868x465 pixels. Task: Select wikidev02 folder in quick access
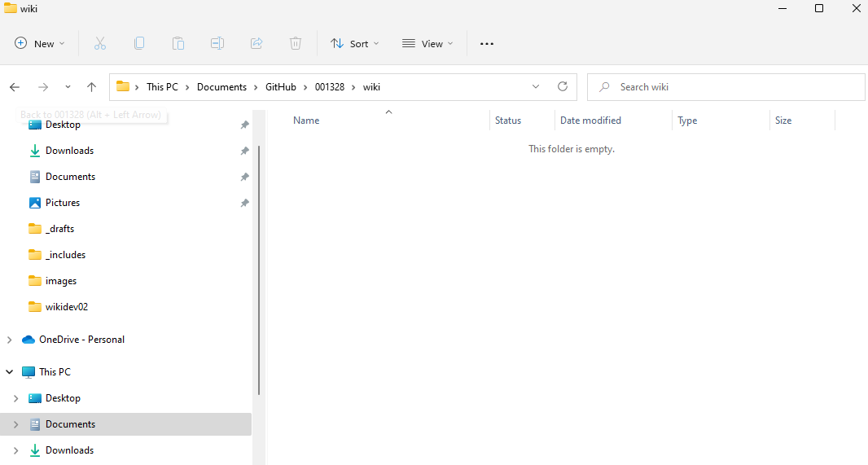coord(66,307)
